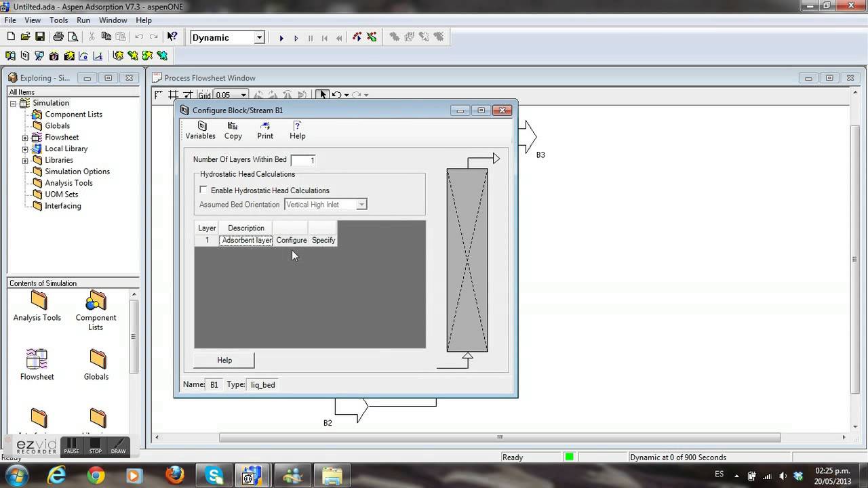Open the File menu
This screenshot has width=868, height=488.
pos(10,20)
